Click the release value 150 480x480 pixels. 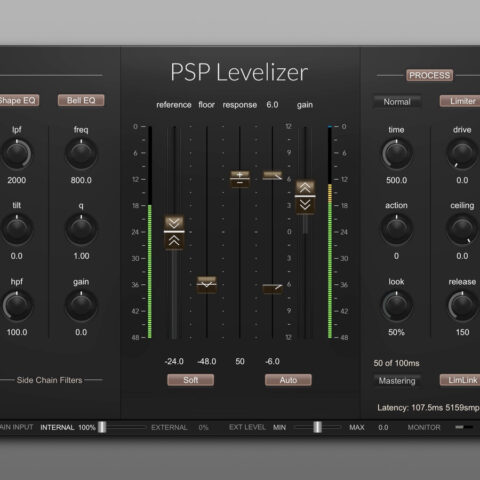coord(462,332)
